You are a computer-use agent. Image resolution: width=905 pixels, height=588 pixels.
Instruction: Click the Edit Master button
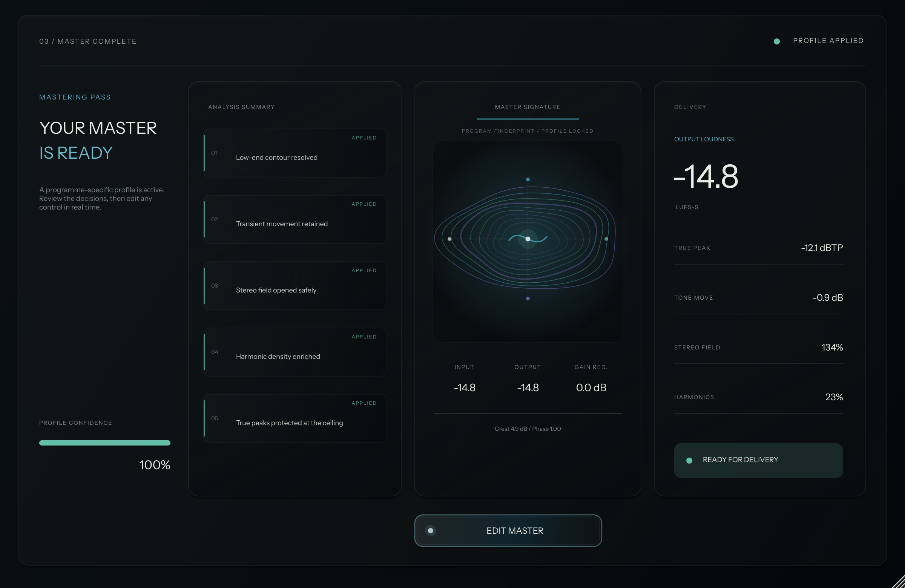pyautogui.click(x=508, y=531)
